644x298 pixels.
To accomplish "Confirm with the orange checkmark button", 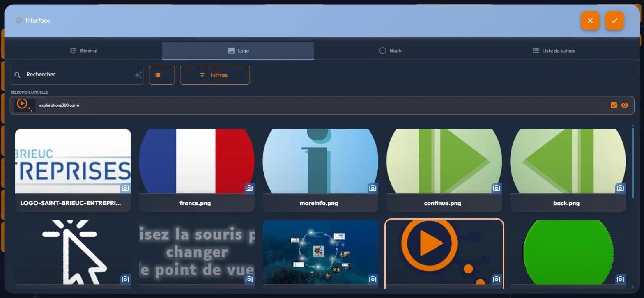I will click(x=614, y=21).
